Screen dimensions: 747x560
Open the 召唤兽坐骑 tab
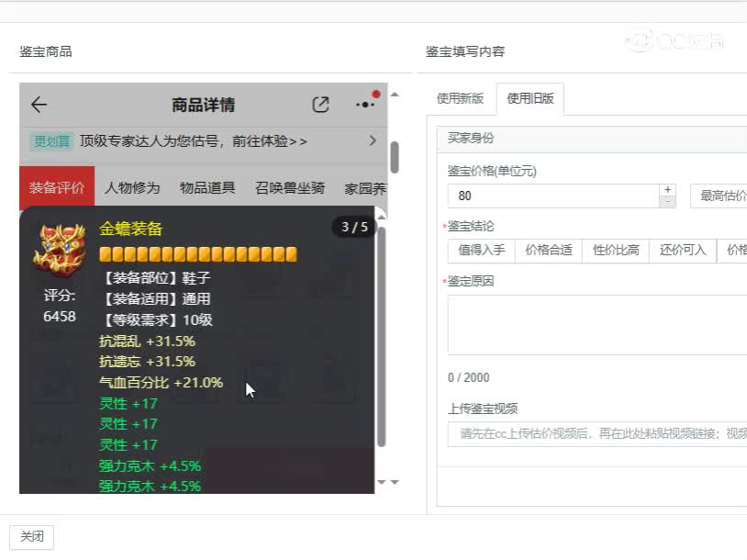[290, 188]
